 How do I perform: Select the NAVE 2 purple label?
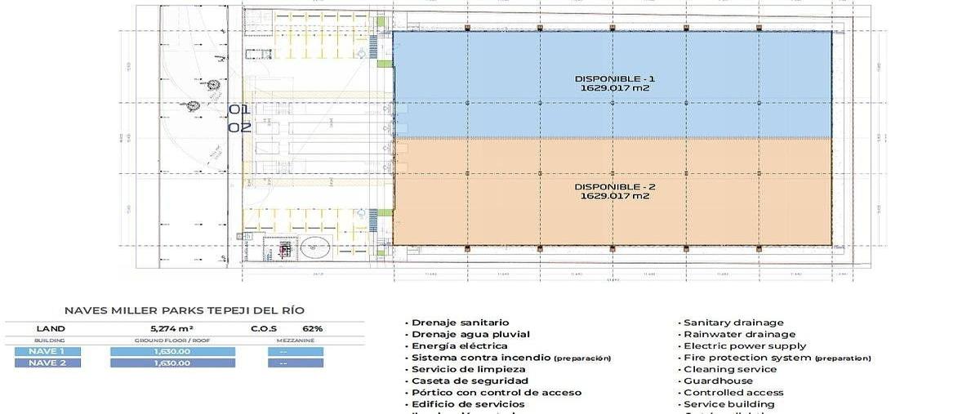(47, 363)
